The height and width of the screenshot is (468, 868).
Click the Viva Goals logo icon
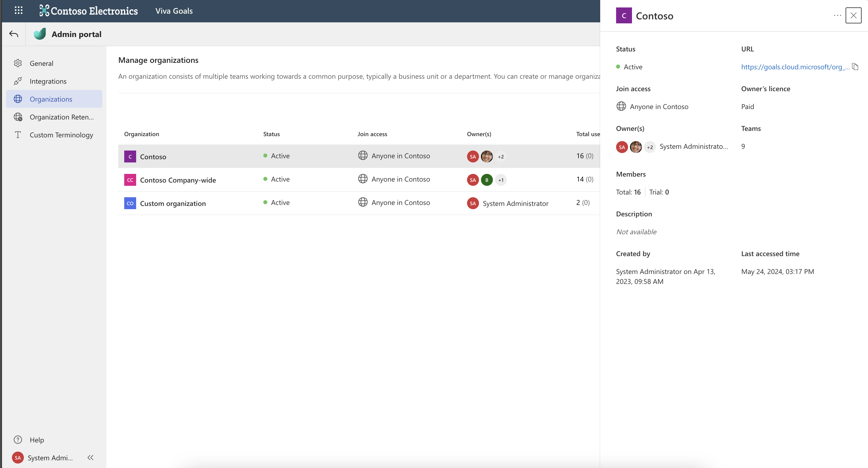pyautogui.click(x=40, y=34)
